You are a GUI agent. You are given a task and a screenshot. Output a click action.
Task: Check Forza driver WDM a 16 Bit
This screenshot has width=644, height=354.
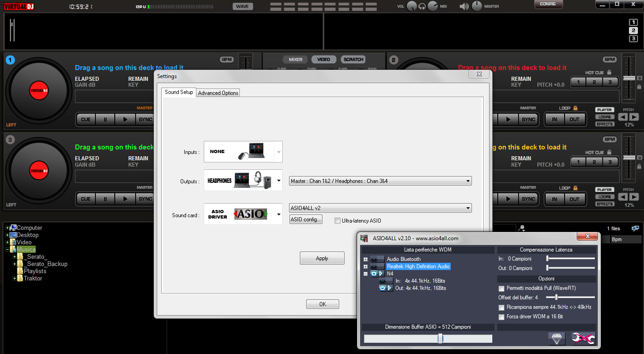[x=501, y=317]
